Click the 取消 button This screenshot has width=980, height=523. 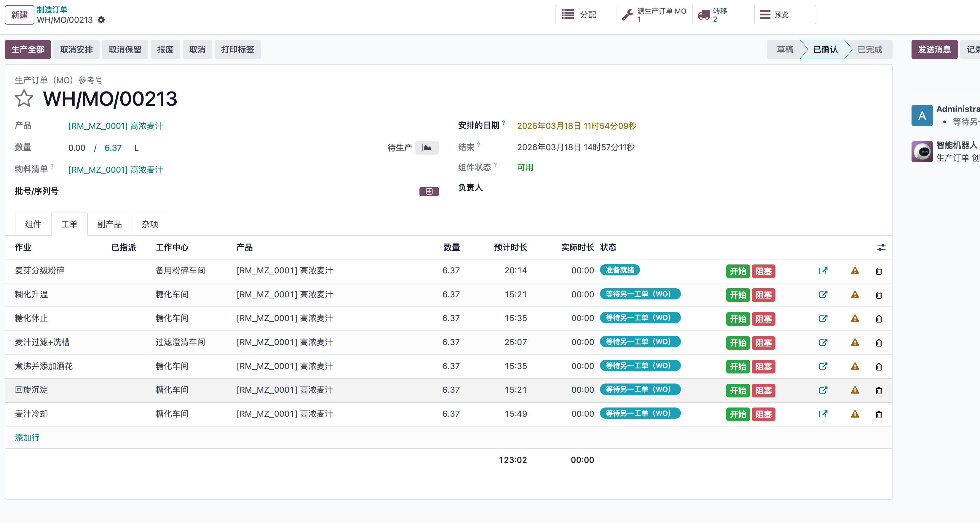click(x=197, y=49)
